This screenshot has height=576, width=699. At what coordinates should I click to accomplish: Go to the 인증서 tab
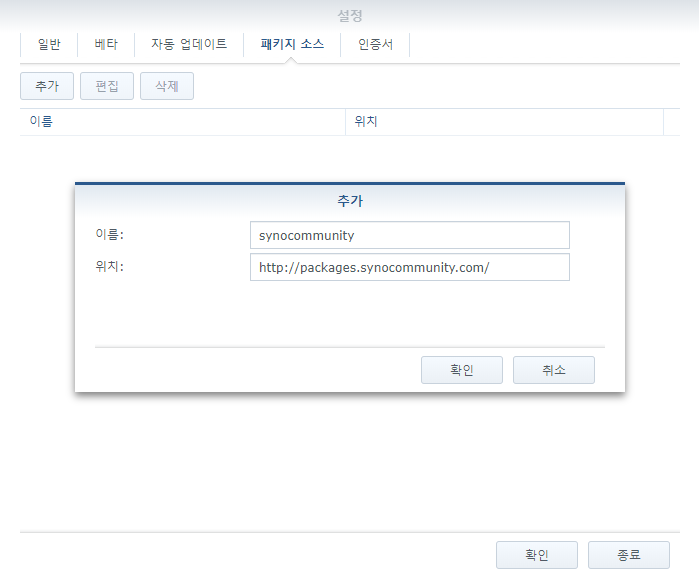[x=375, y=44]
